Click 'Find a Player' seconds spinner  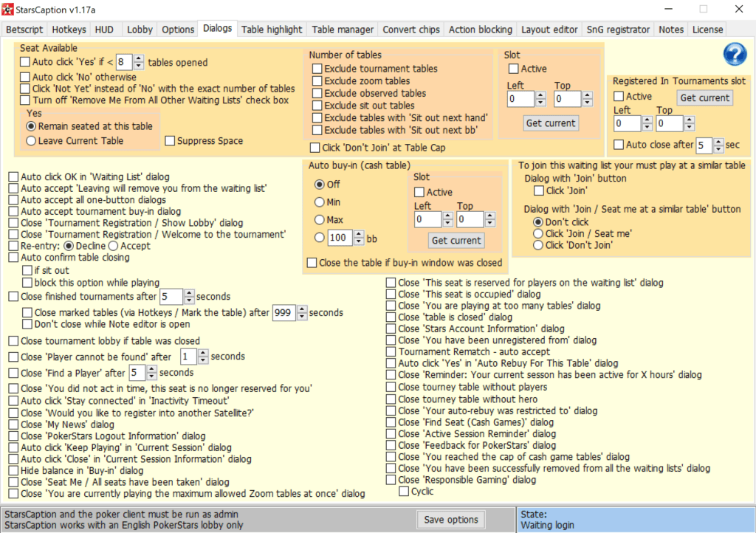[151, 373]
